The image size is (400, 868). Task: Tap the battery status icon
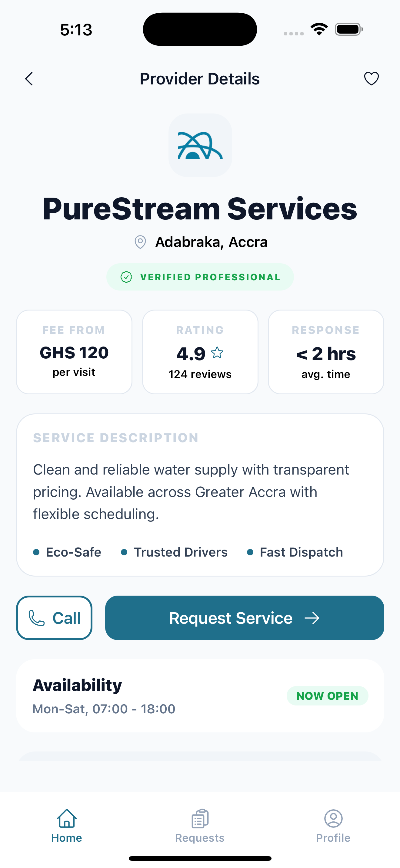pyautogui.click(x=349, y=29)
